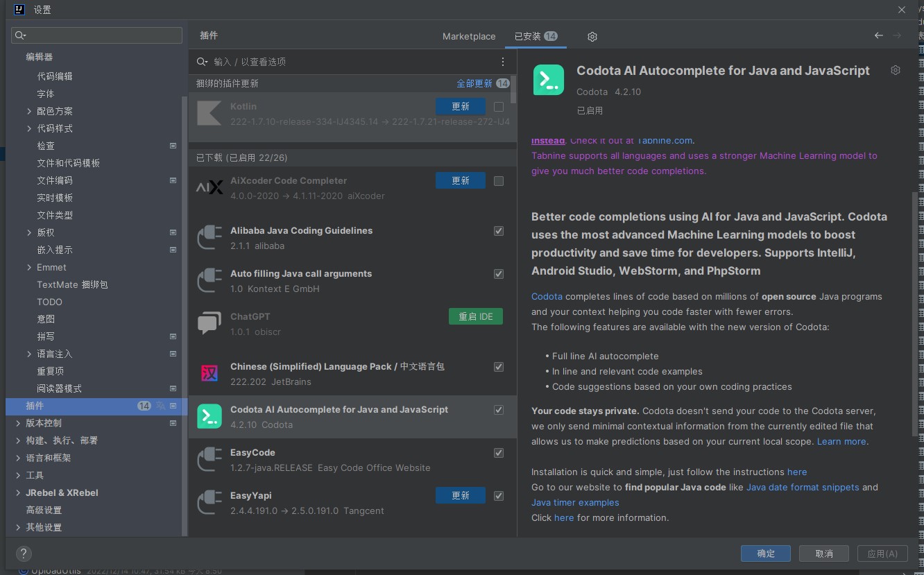Click the Codota icon in the plugin list
Viewport: 924px width, 575px height.
(x=209, y=417)
